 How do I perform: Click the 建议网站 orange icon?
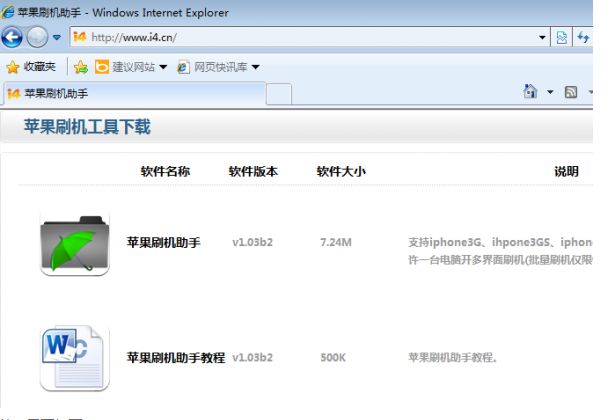tap(102, 67)
